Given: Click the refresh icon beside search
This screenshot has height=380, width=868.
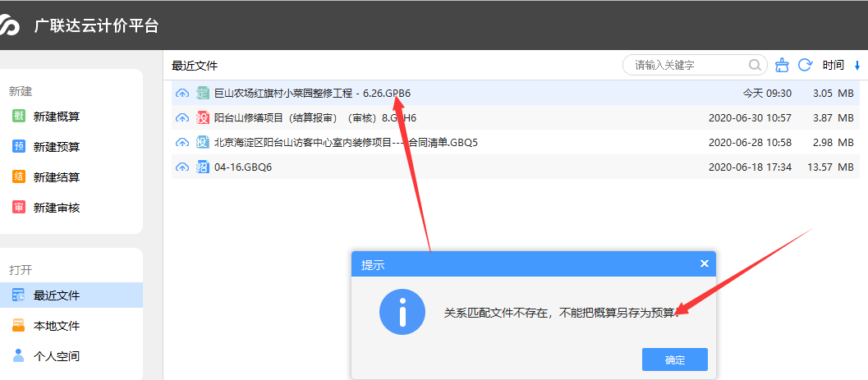Looking at the screenshot, I should (805, 66).
